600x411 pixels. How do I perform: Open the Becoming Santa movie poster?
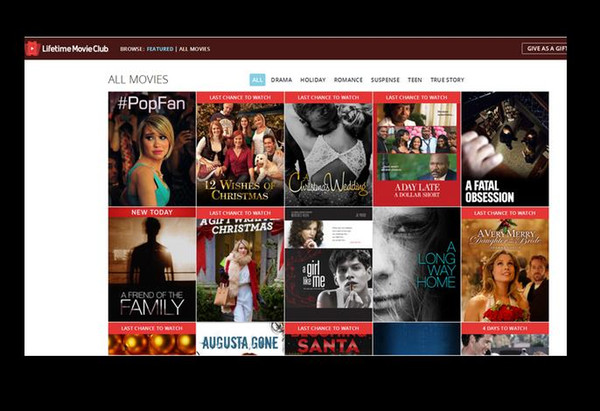click(328, 339)
